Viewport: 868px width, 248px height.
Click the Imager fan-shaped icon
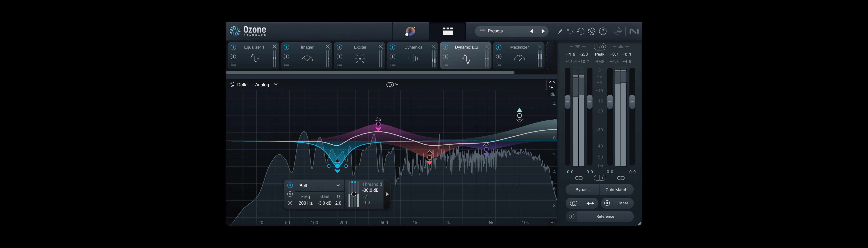307,59
